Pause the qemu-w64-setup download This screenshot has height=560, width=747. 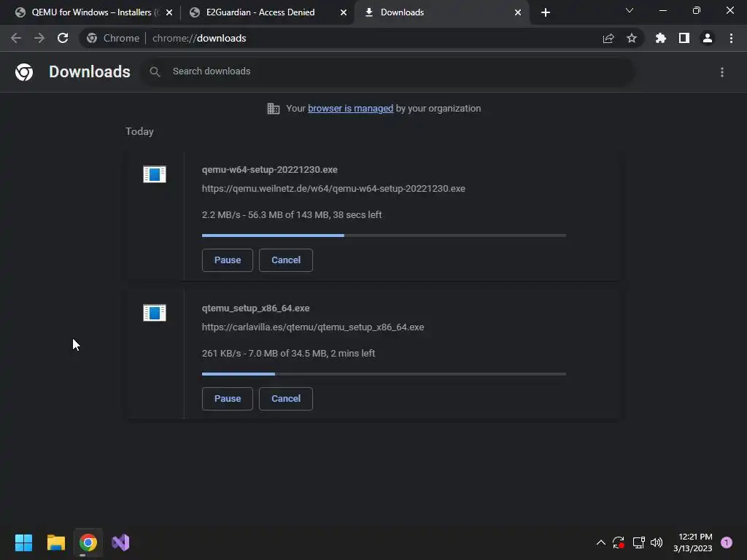[228, 260]
